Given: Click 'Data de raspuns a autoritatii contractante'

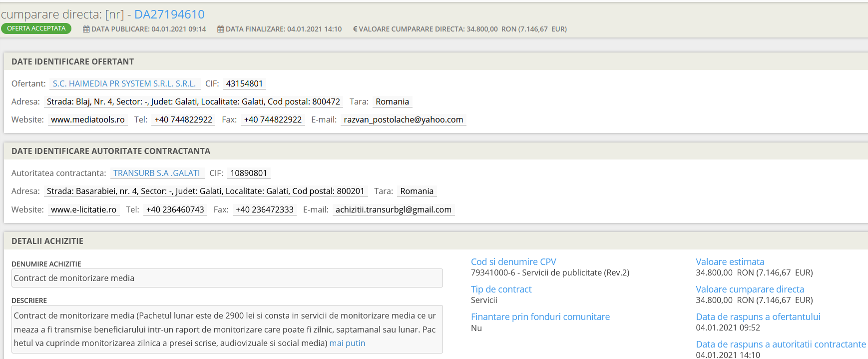Looking at the screenshot, I should tap(781, 344).
